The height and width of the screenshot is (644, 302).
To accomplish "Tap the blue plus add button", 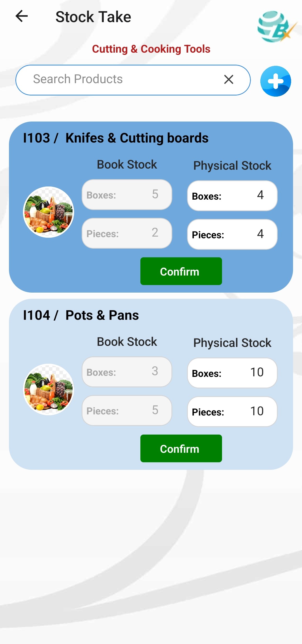I will pyautogui.click(x=276, y=81).
